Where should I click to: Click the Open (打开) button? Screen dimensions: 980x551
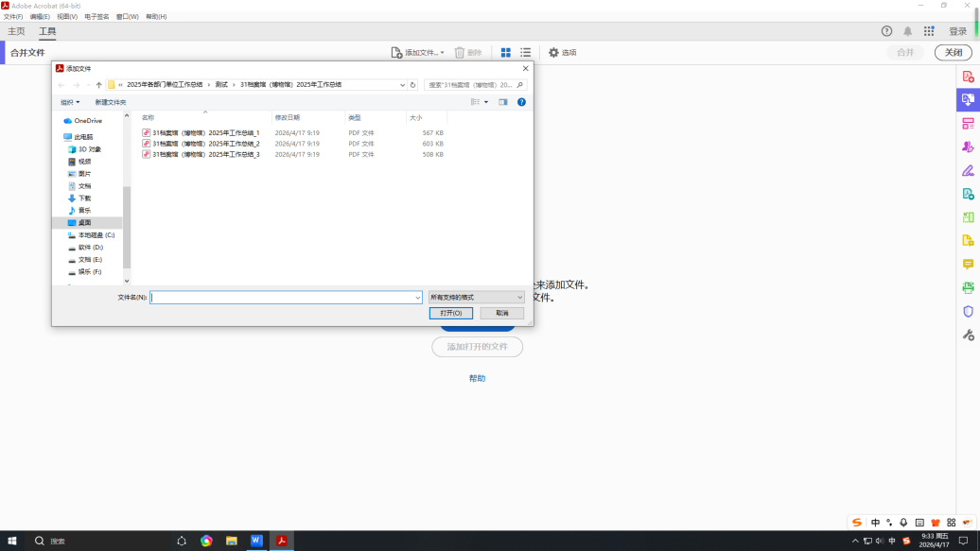(450, 313)
